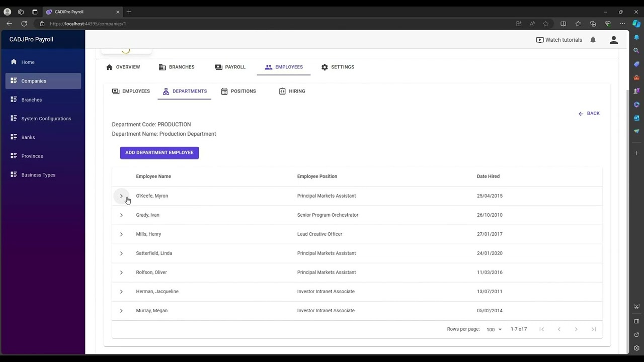Sort by Date Hired column header
Viewport: 644px width, 362px height.
coord(488,176)
